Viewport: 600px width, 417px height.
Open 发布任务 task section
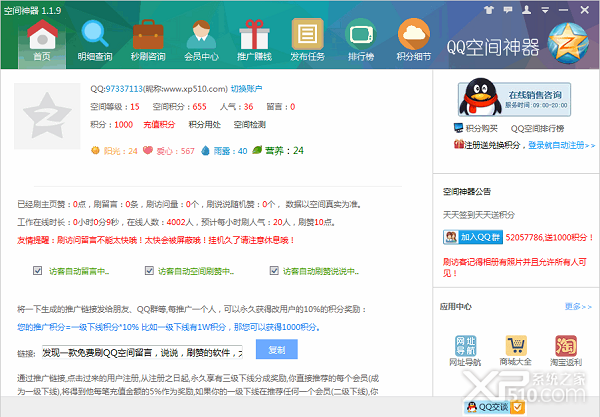307,41
